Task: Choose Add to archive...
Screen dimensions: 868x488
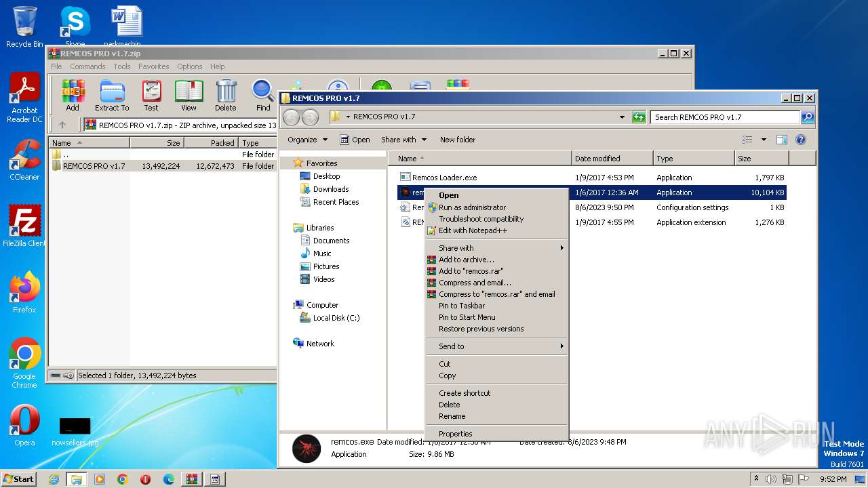Action: 496,260
